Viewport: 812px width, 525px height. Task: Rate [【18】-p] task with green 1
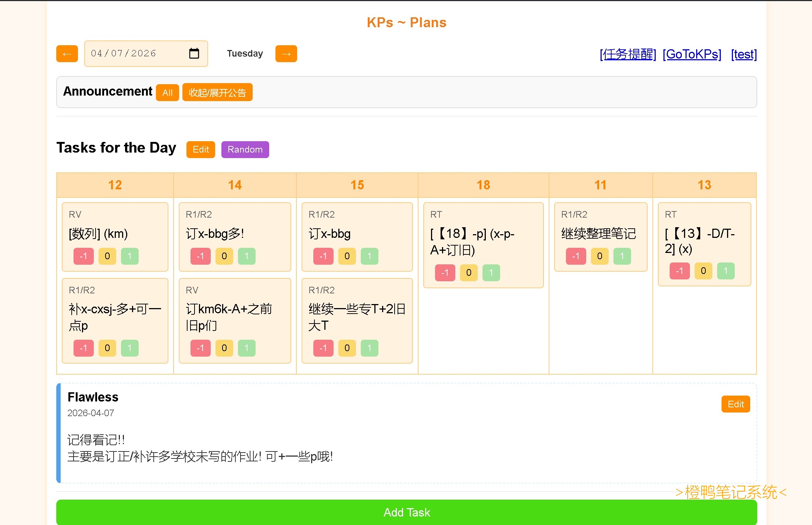pyautogui.click(x=491, y=273)
